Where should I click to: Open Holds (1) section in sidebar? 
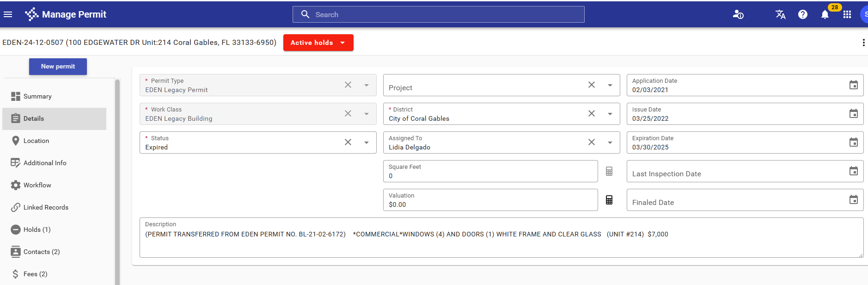[37, 229]
